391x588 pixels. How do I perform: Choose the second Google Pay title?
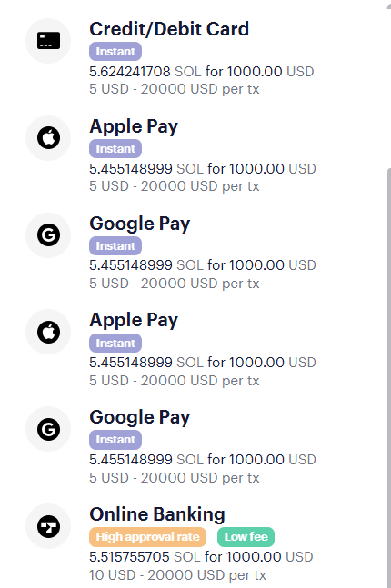pos(140,418)
